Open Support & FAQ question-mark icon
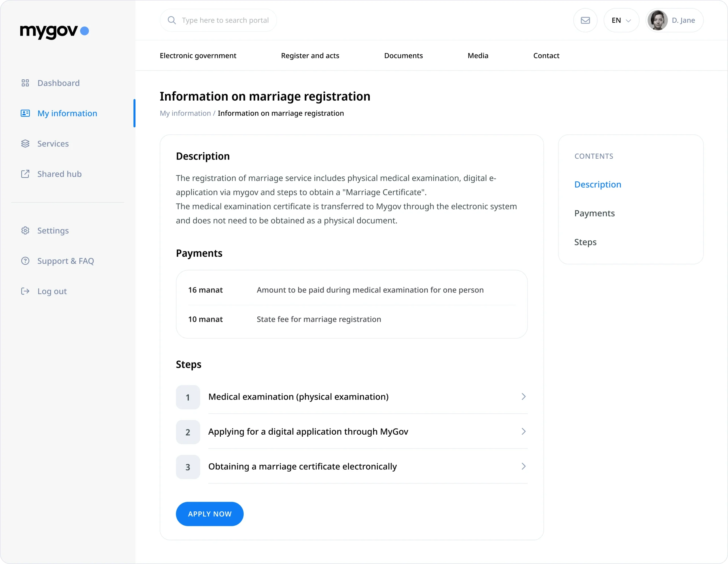Image resolution: width=728 pixels, height=564 pixels. tap(25, 261)
